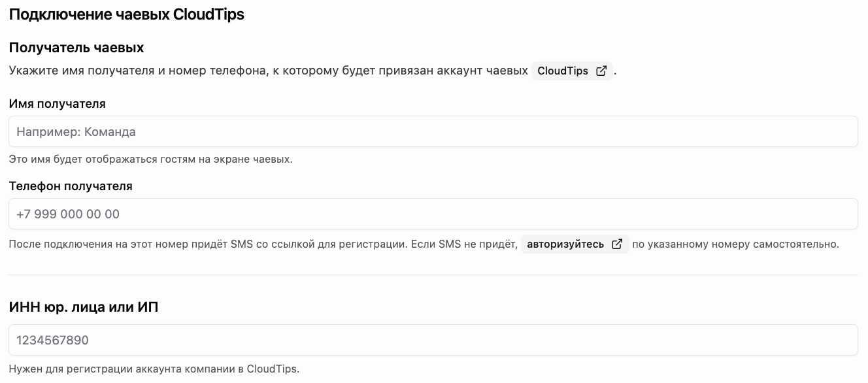Click the Укажите имя получателя description text

coord(269,71)
